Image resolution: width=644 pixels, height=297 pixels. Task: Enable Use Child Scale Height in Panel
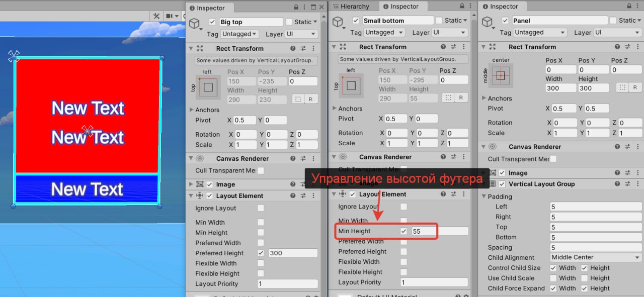(585, 278)
